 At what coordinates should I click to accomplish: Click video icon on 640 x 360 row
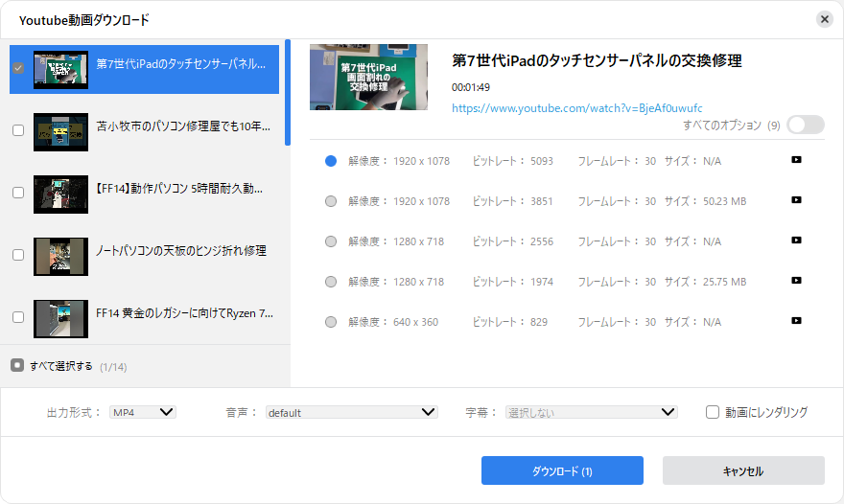(796, 321)
